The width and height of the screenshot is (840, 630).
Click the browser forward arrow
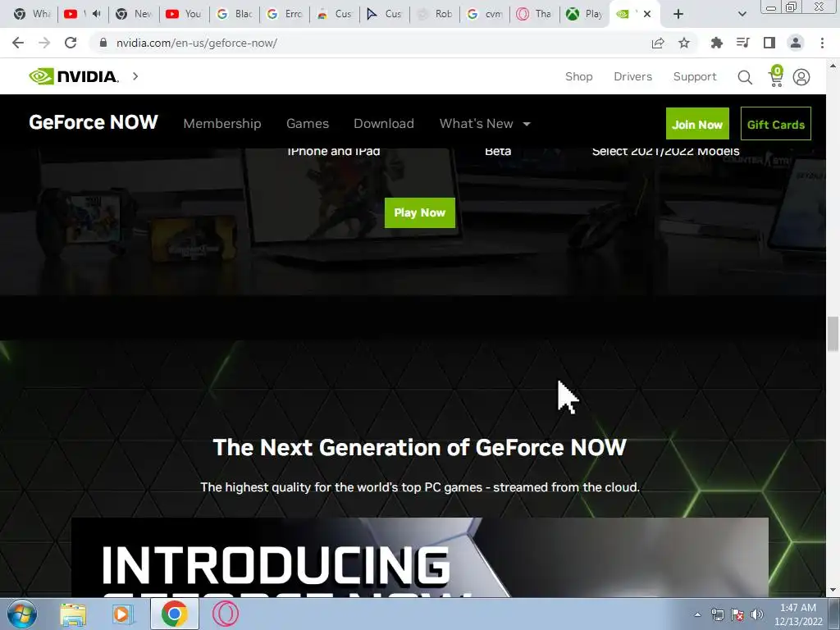click(44, 43)
